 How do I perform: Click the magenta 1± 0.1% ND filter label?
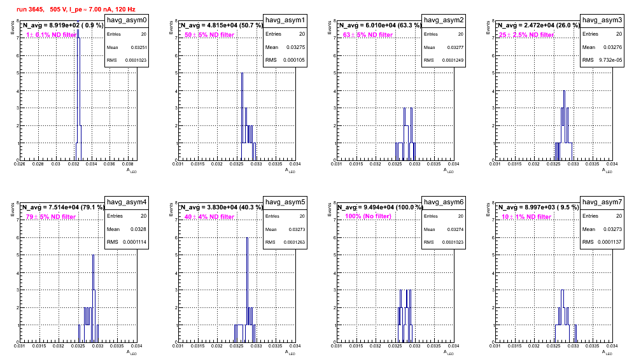51,35
